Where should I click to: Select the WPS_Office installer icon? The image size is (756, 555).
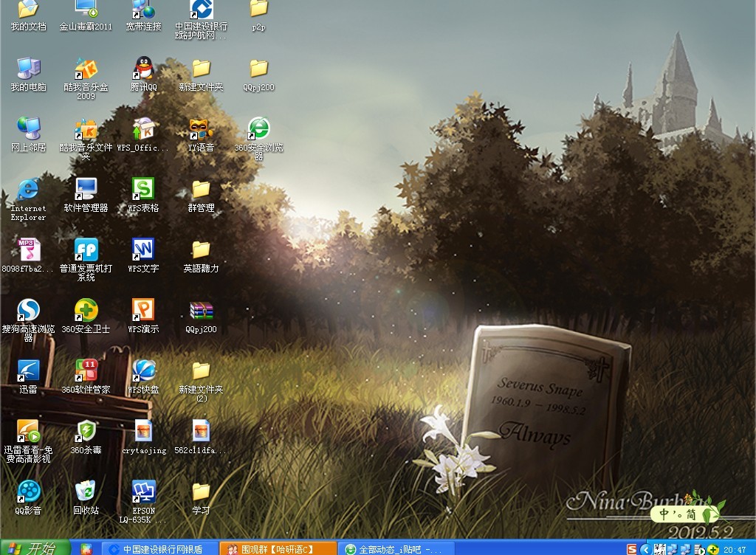click(x=144, y=135)
